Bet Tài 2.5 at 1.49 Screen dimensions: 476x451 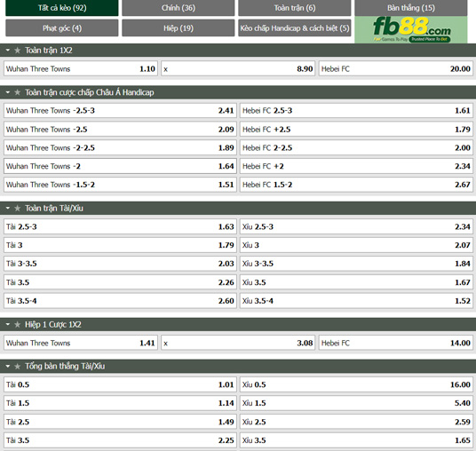pyautogui.click(x=120, y=422)
